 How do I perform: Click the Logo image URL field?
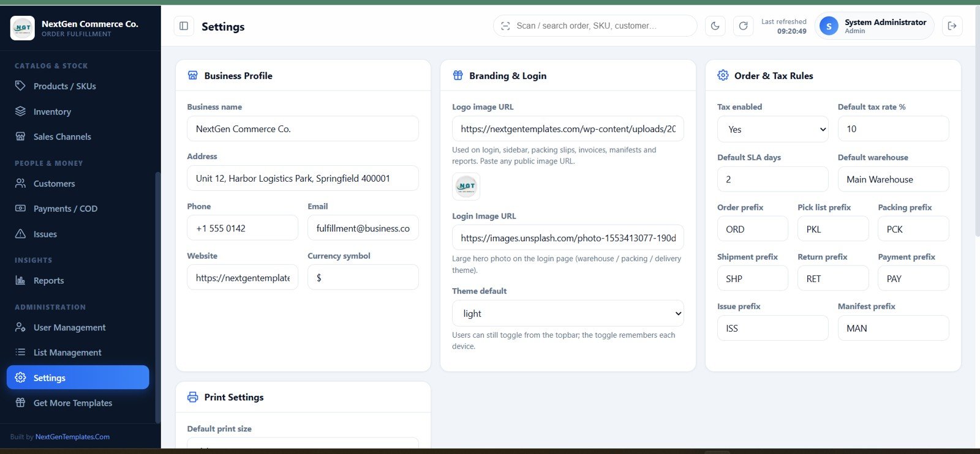coord(568,128)
